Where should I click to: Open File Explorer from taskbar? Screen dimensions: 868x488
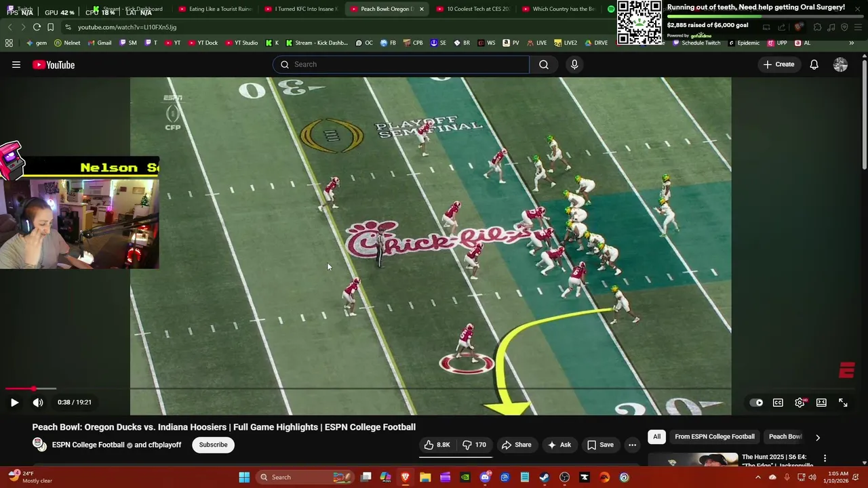pos(425,477)
